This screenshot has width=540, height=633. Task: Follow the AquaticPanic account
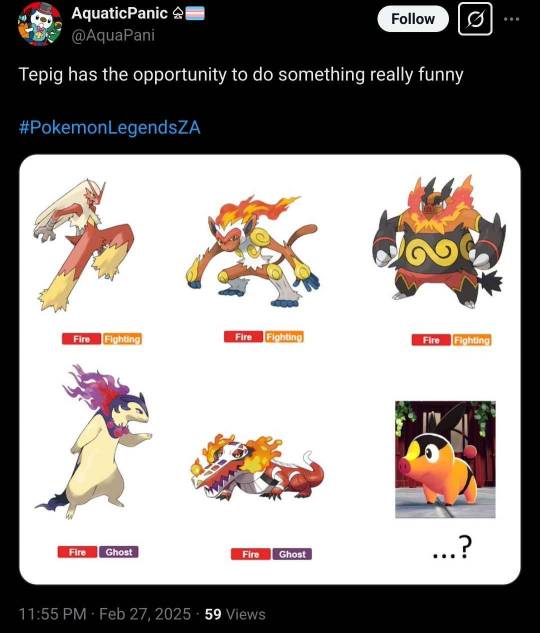point(413,19)
